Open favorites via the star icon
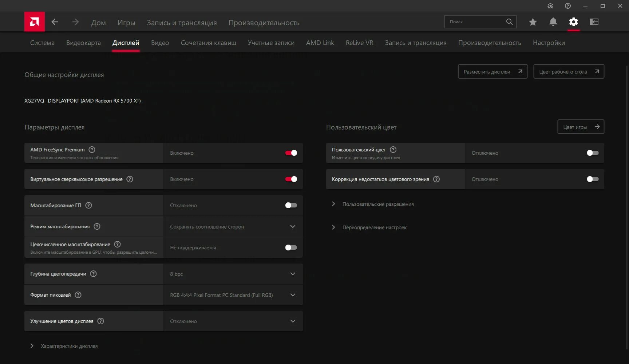The height and width of the screenshot is (364, 629). click(x=533, y=22)
